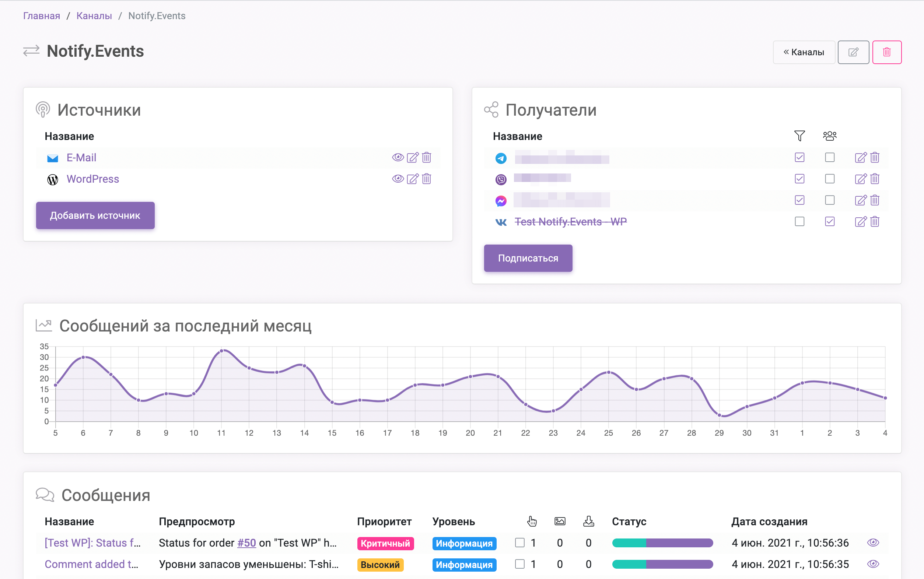
Task: Toggle filter checkbox for Viber recipient
Action: 799,179
